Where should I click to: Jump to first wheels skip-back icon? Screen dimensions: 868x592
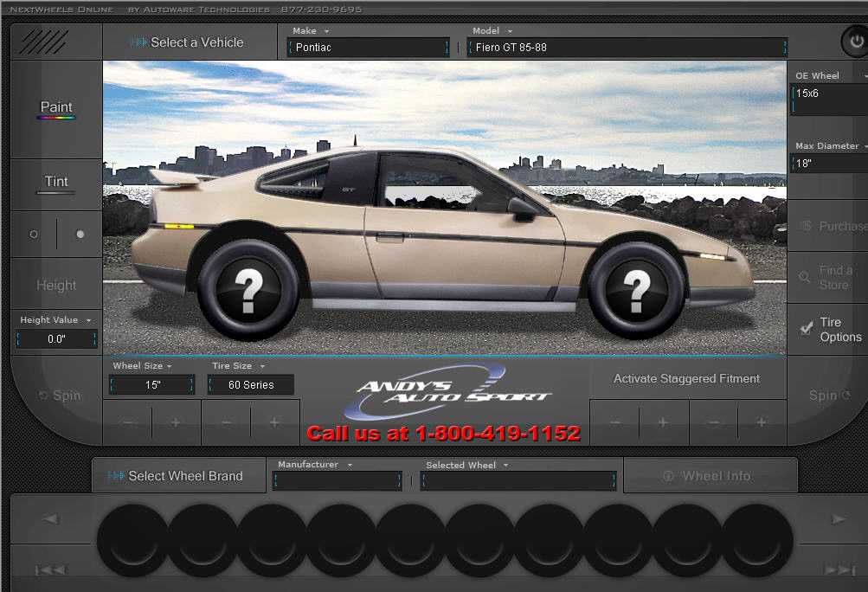click(51, 569)
